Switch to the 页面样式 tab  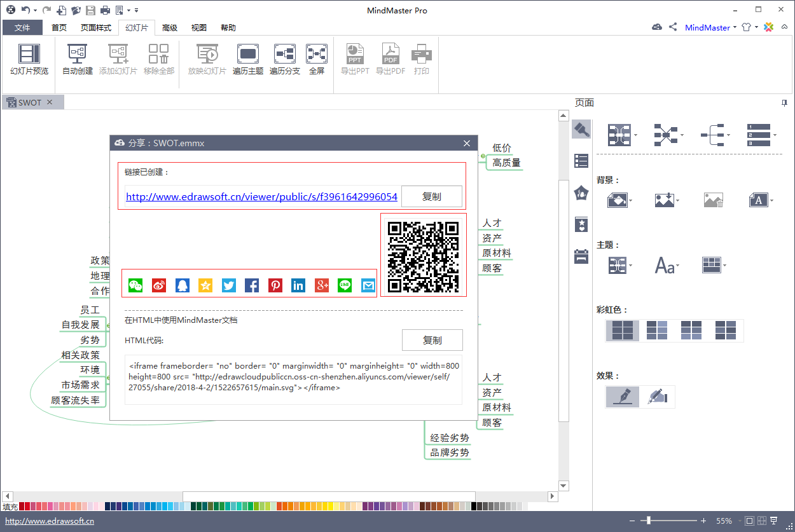(x=96, y=27)
